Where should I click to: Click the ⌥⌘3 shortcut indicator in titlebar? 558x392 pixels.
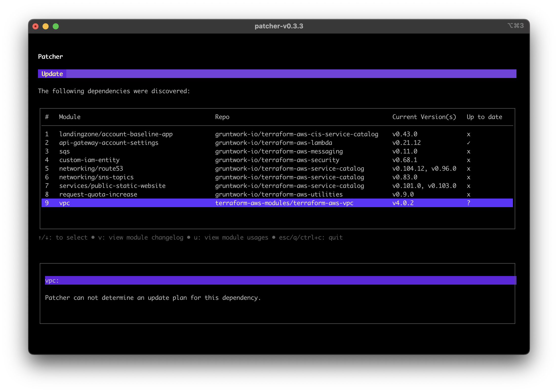click(x=516, y=26)
